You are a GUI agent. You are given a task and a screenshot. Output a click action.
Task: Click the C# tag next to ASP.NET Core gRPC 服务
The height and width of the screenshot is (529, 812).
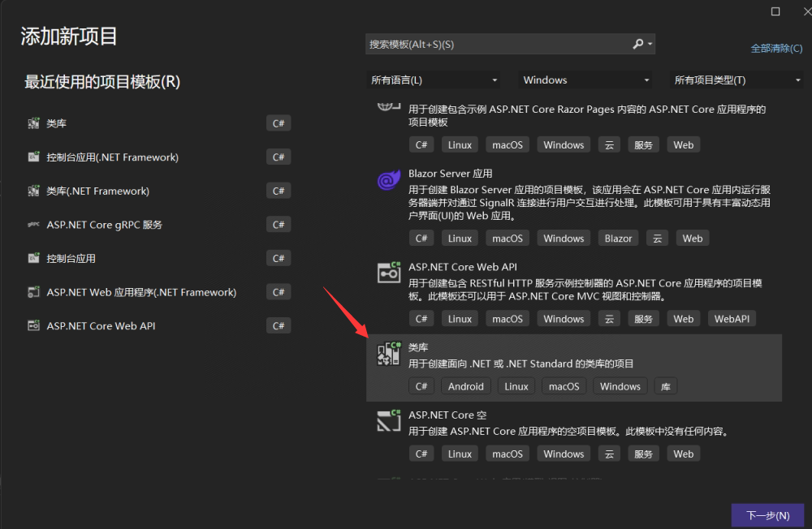click(x=279, y=225)
